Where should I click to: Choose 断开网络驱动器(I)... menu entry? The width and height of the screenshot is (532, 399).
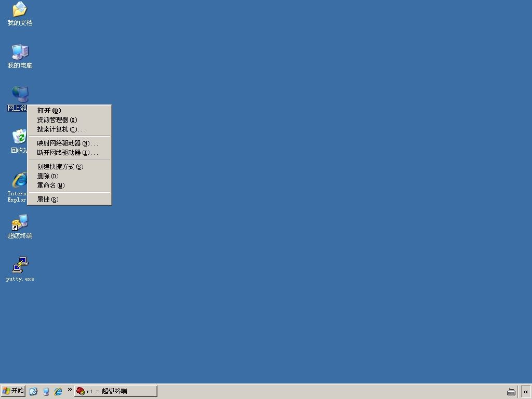[x=69, y=153]
